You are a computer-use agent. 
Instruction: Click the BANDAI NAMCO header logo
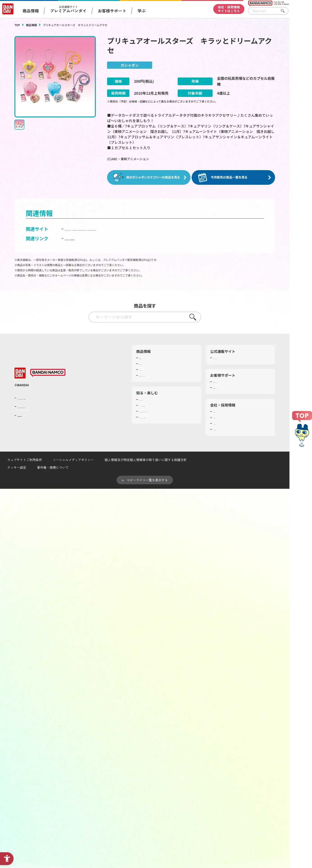point(260,3)
